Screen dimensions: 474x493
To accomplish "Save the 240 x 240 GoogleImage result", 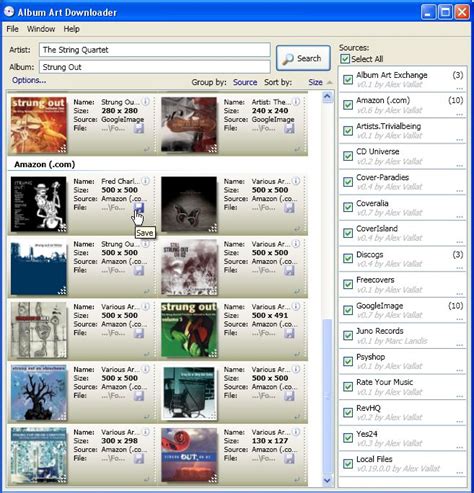I will click(289, 128).
